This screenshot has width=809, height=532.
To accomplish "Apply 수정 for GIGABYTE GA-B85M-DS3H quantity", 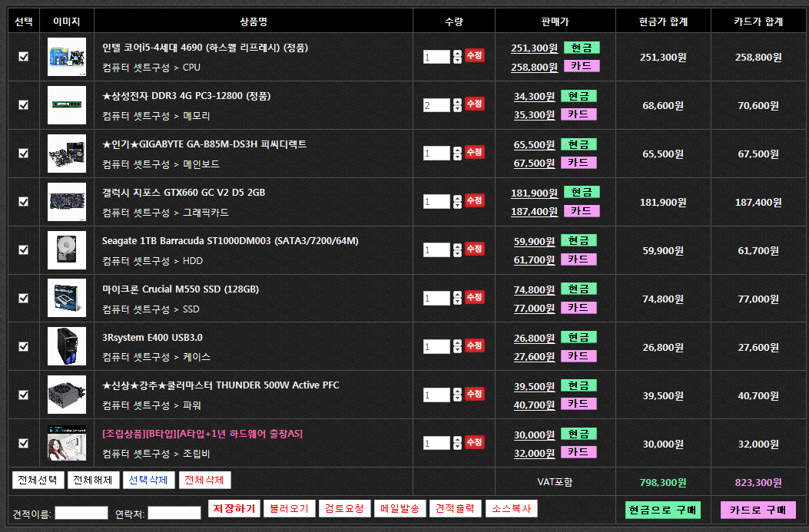I will pyautogui.click(x=475, y=152).
